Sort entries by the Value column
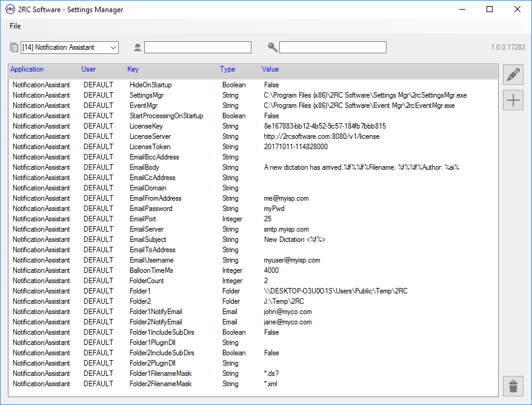Screen dimensions: 532x405 [270, 69]
